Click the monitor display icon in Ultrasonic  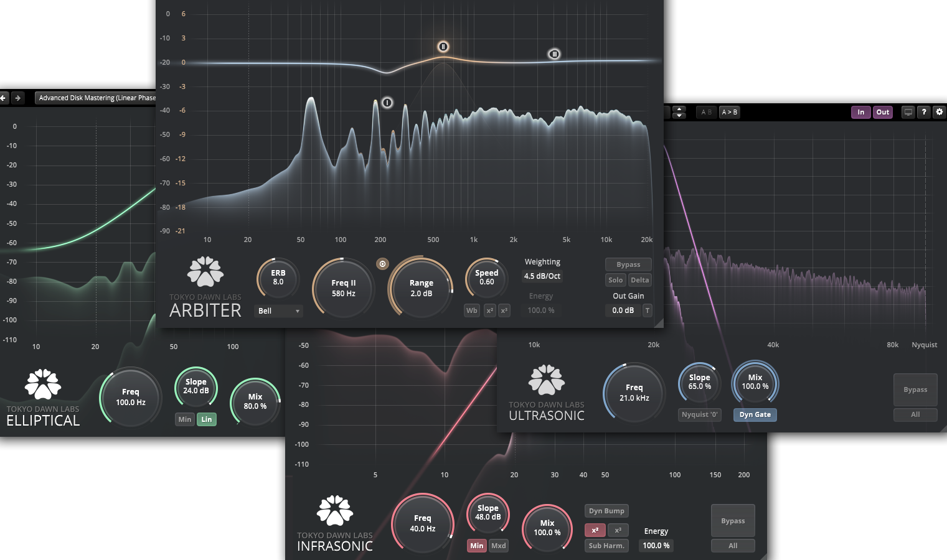(908, 112)
